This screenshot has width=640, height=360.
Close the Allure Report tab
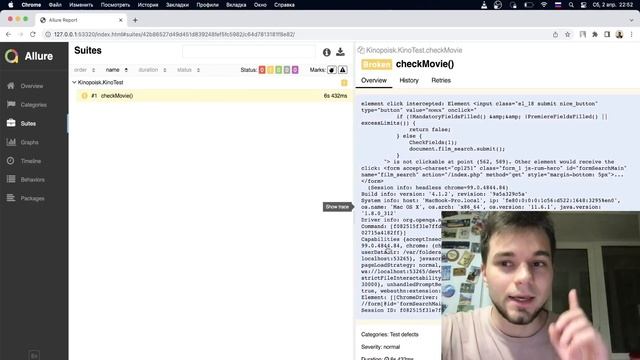pos(120,20)
